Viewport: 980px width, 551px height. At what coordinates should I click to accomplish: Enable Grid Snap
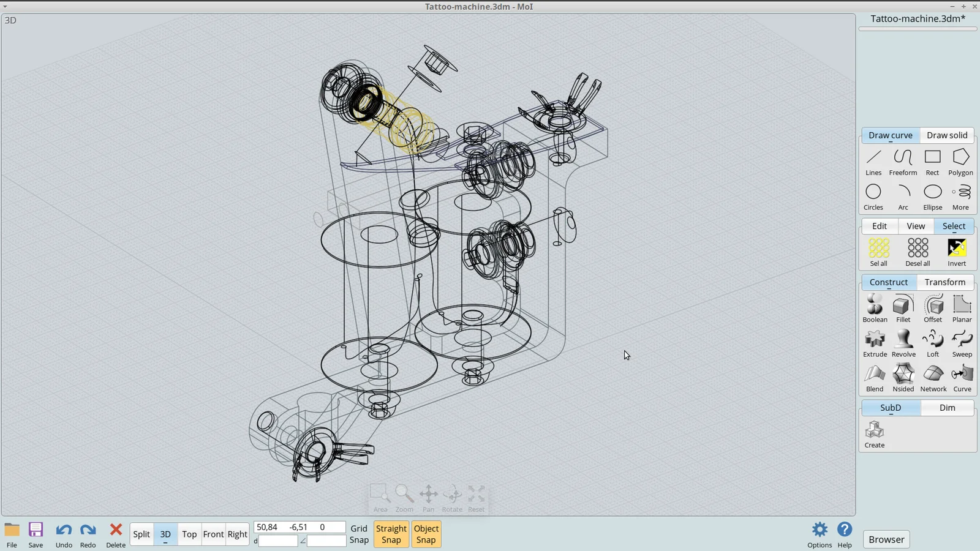[359, 533]
